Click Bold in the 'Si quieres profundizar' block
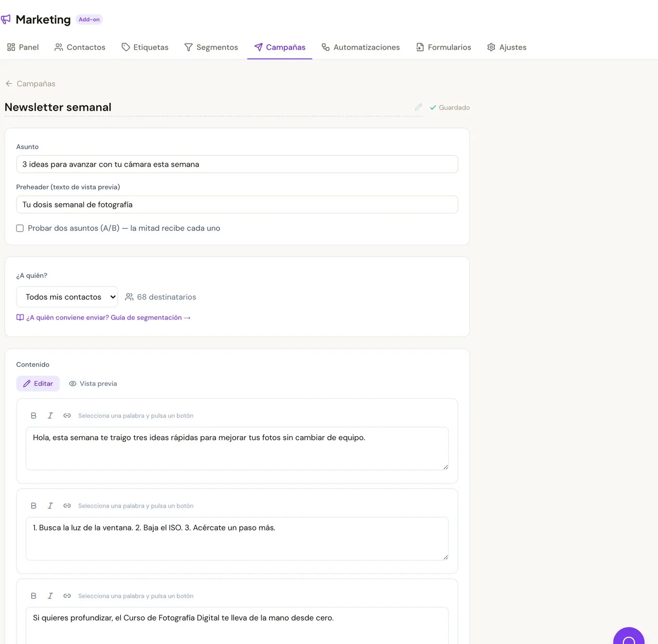 [33, 596]
